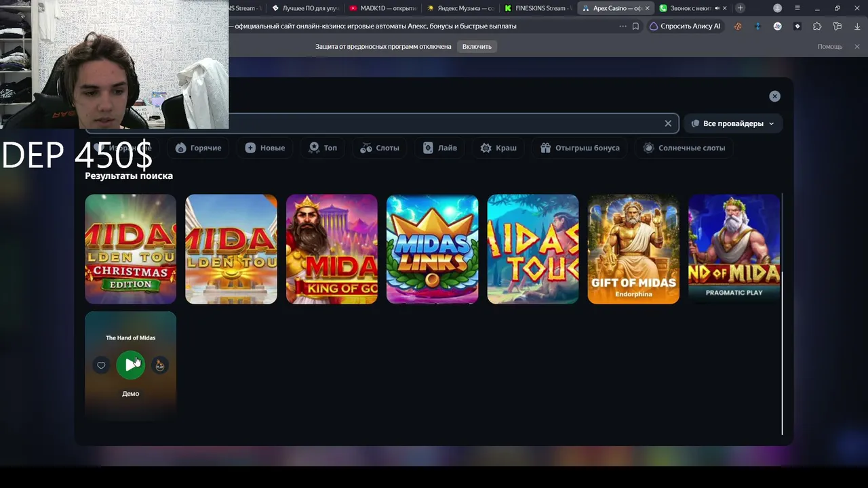Select the Краш category

498,148
